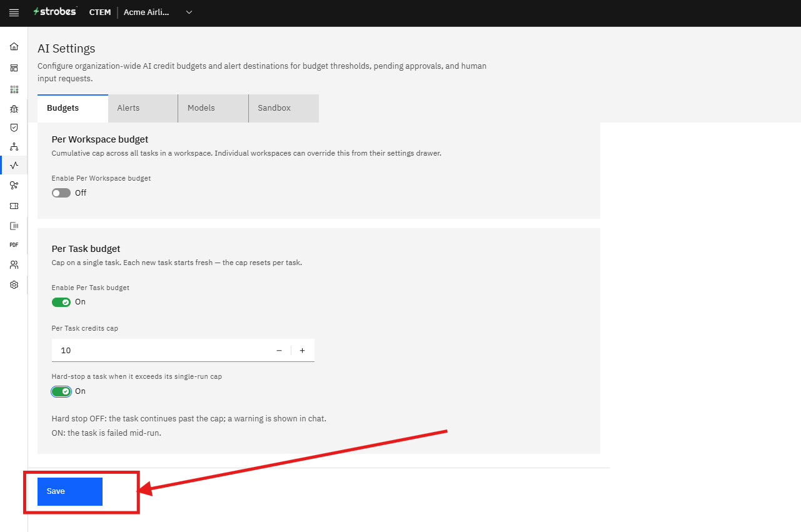Switch to the Alerts tab
This screenshot has width=801, height=532.
click(x=143, y=108)
